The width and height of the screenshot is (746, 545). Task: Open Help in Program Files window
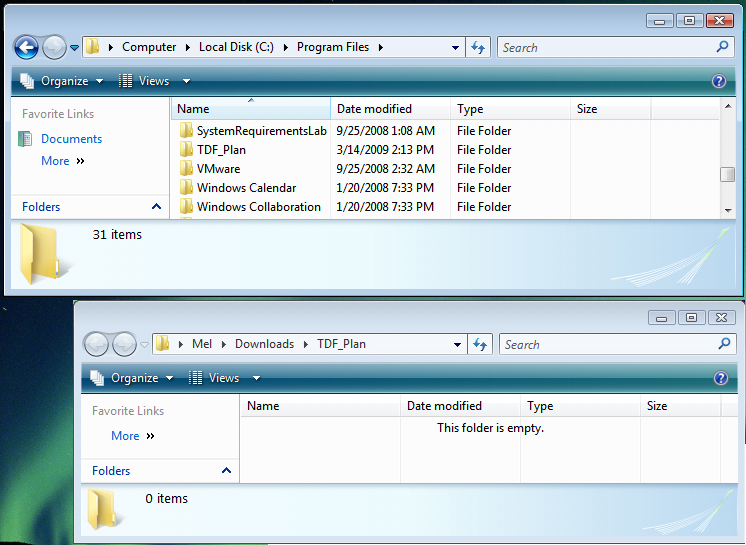[719, 81]
